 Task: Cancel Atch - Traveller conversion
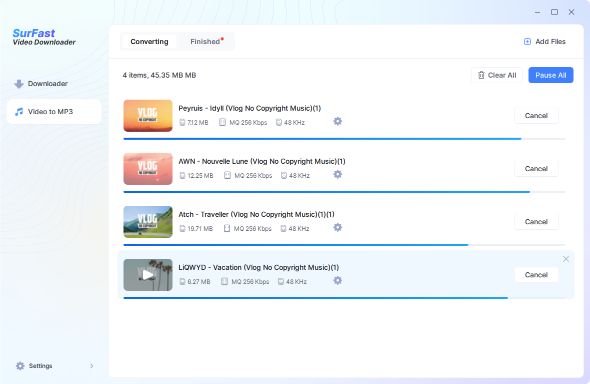pyautogui.click(x=536, y=222)
